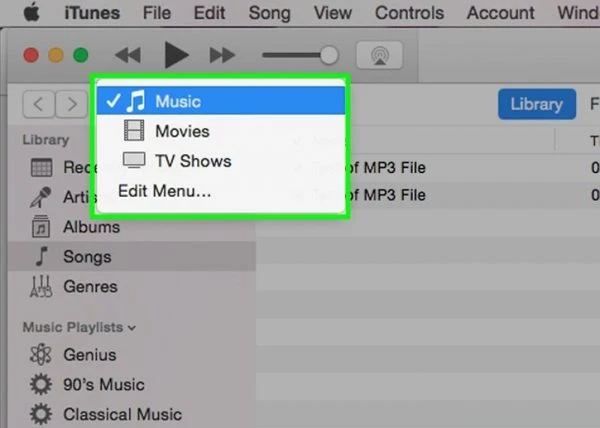Go back with the left chevron button
The image size is (600, 428).
(x=39, y=104)
